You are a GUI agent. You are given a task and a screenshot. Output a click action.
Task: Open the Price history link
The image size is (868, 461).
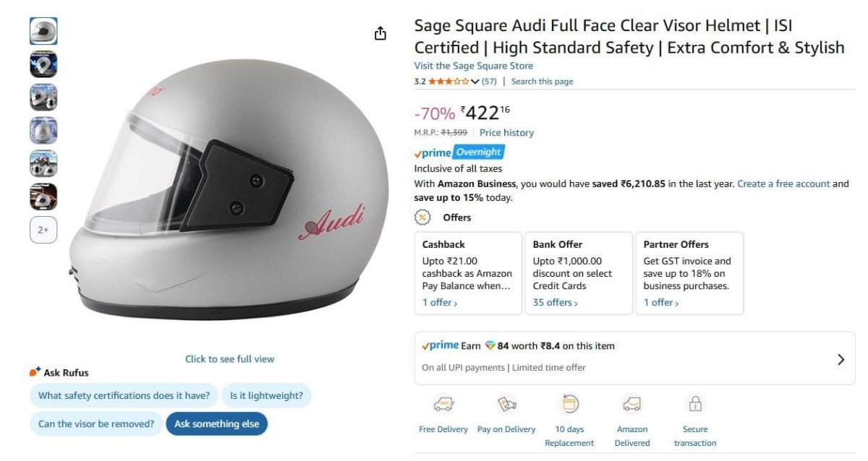click(506, 132)
